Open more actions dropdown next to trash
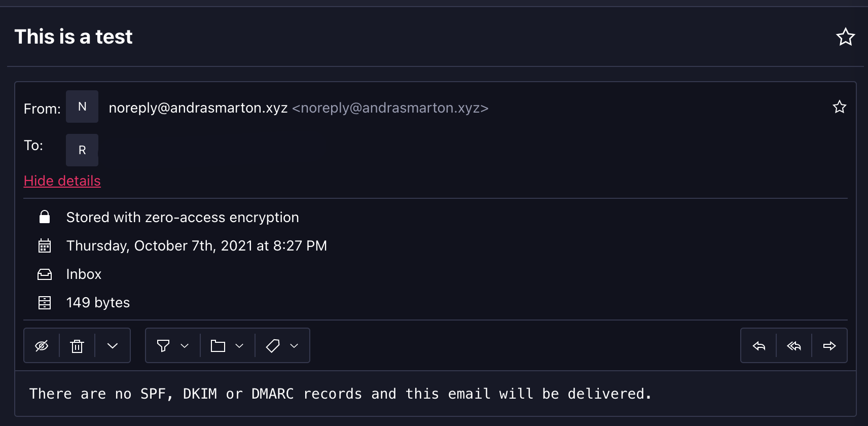Screen dimensions: 868x426 [113, 346]
